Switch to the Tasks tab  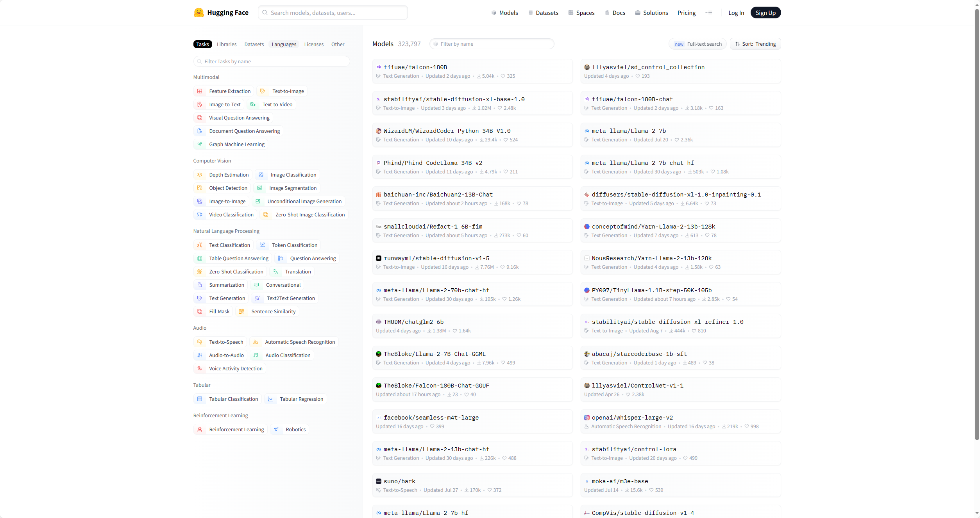point(202,44)
